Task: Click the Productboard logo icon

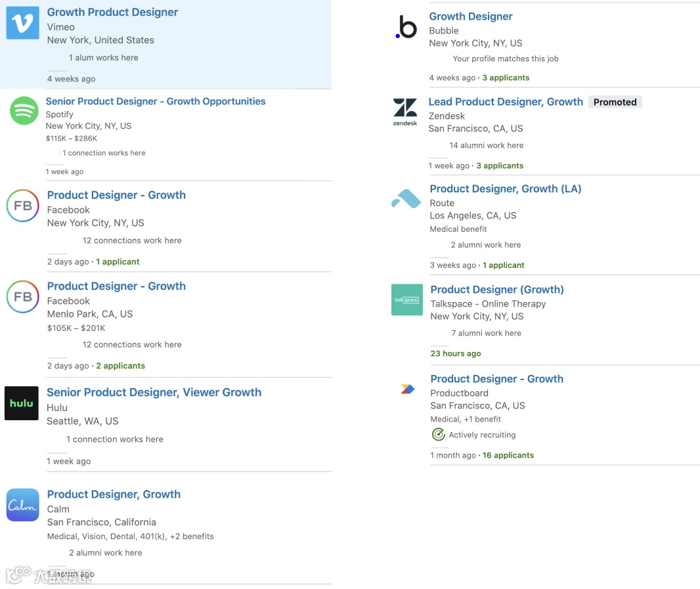Action: [408, 389]
